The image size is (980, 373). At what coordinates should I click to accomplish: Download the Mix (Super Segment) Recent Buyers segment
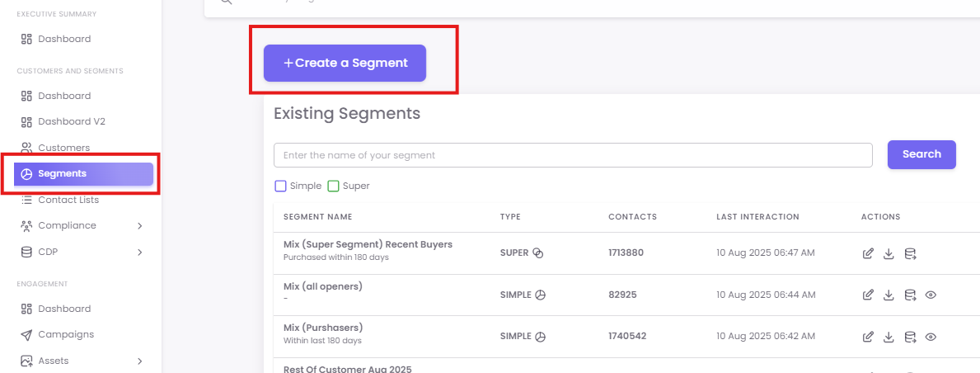coord(889,253)
